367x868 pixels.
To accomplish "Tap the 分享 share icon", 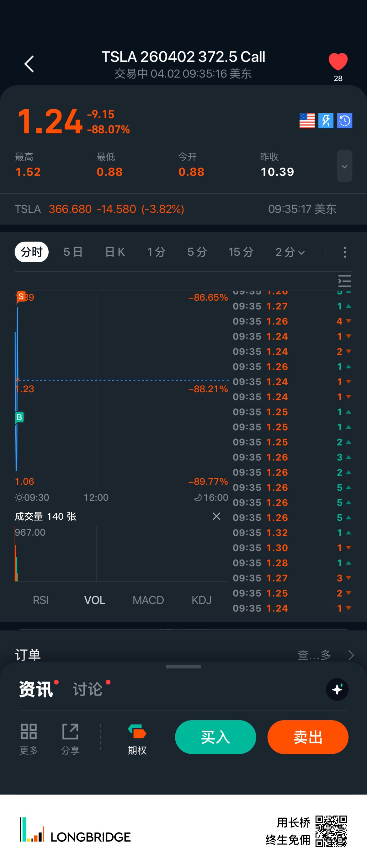I will click(70, 737).
